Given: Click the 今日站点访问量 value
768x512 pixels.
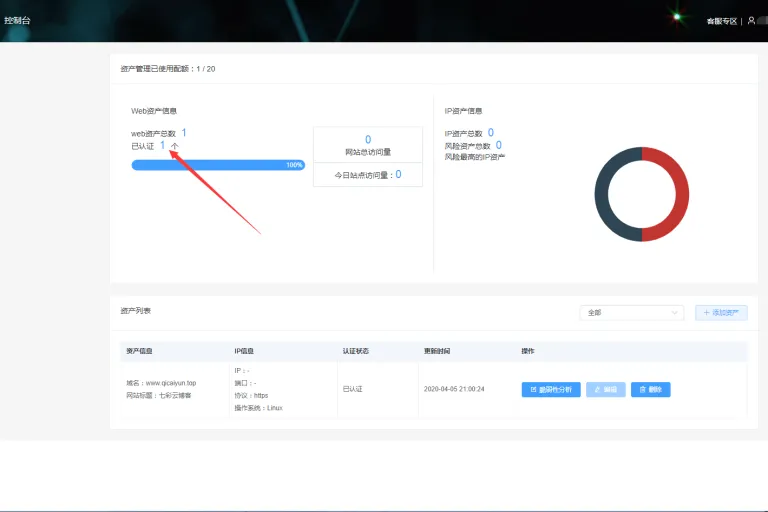Looking at the screenshot, I should click(x=398, y=174).
